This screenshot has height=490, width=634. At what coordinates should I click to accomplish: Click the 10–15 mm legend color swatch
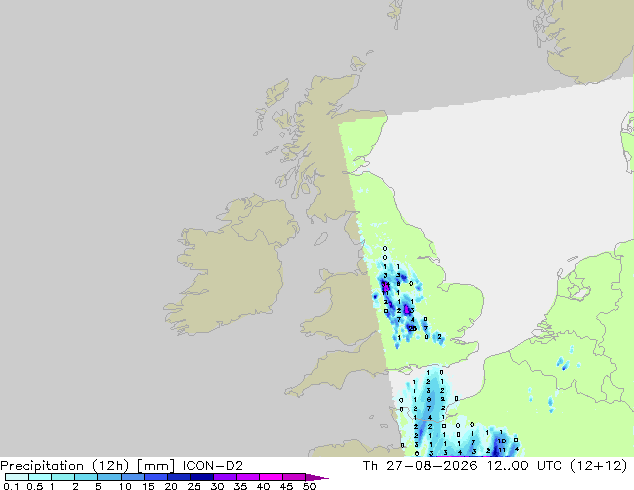pos(132,477)
